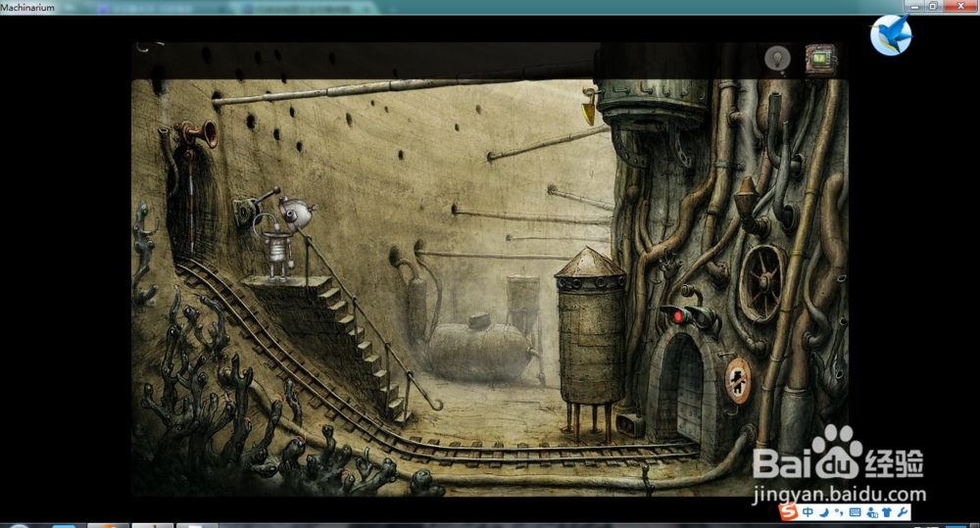
Task: Click the blue bird icon at top right
Action: [891, 35]
